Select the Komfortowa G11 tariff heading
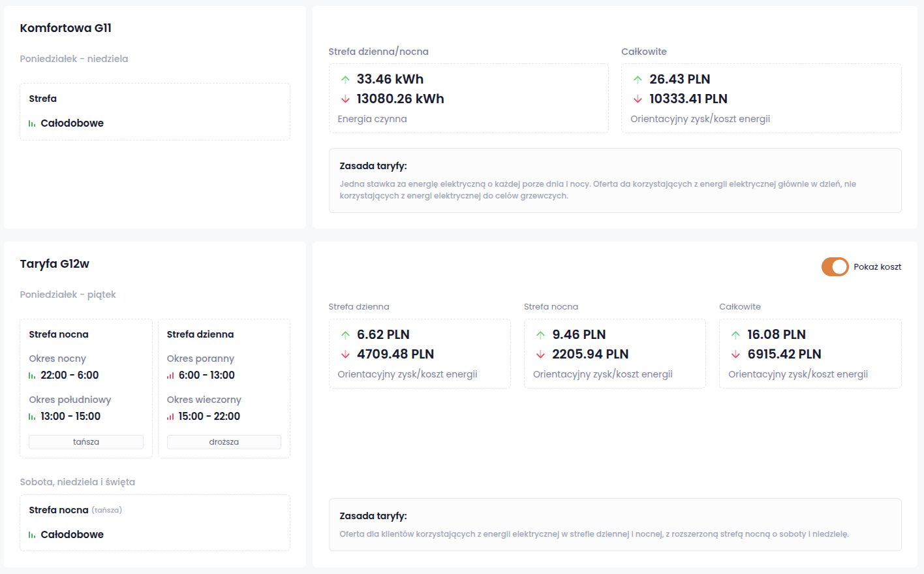This screenshot has width=924, height=574. click(x=65, y=28)
